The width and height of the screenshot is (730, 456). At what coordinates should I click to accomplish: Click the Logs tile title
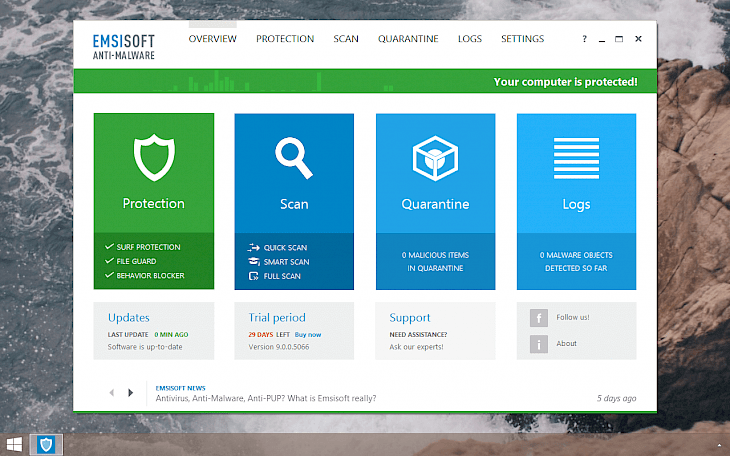[576, 204]
